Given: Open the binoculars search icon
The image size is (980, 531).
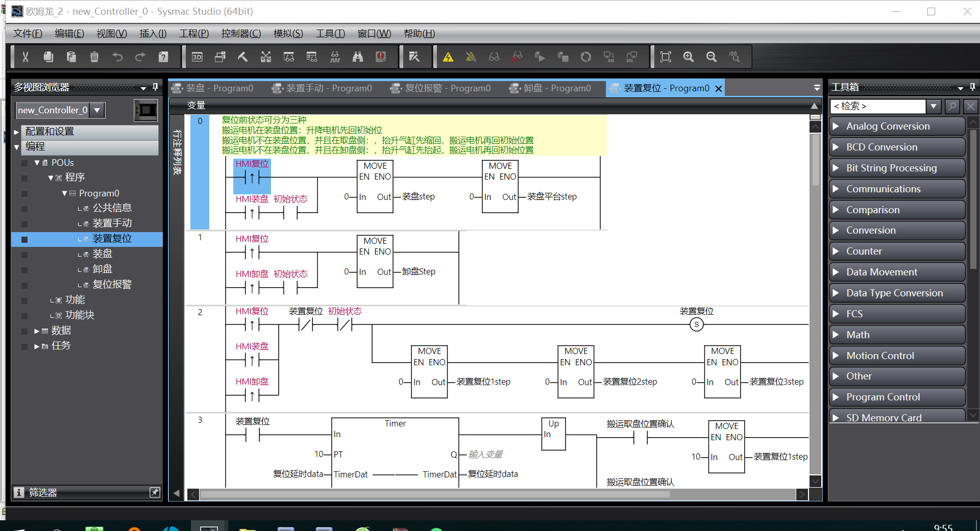Looking at the screenshot, I should click(x=358, y=57).
